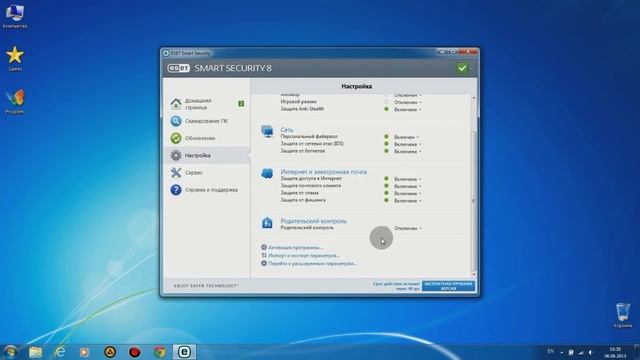Click the magnifier icon for computer scan

pos(176,121)
